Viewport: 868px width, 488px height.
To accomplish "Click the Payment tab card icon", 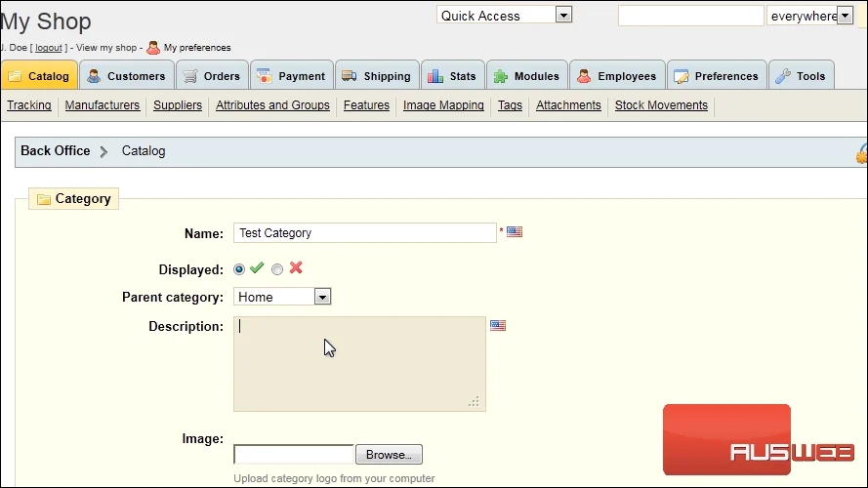I will pos(265,76).
